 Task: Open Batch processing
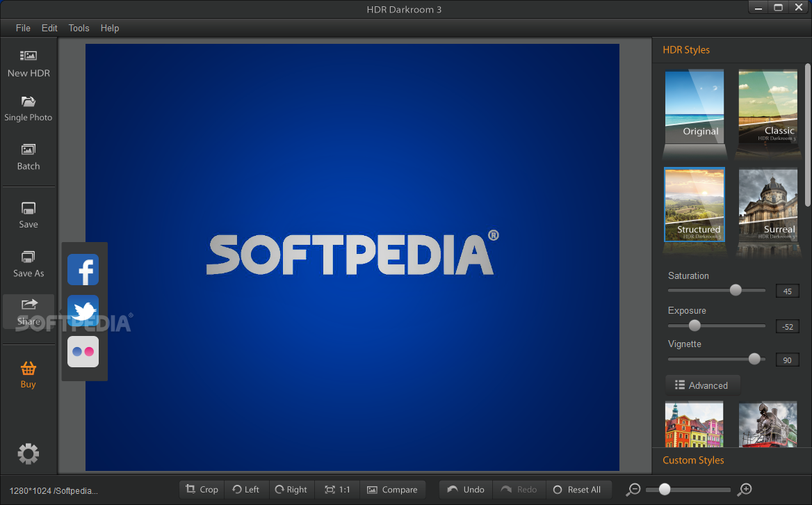pos(29,157)
